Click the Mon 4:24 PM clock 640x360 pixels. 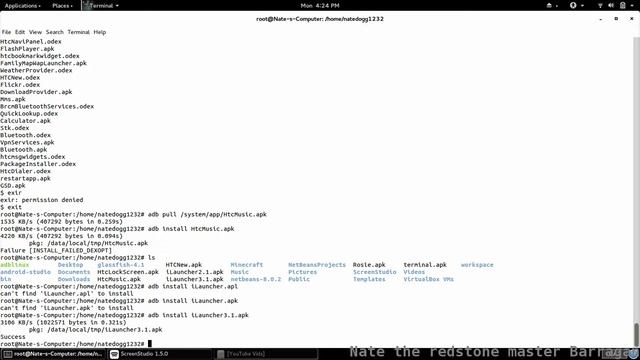[320, 6]
